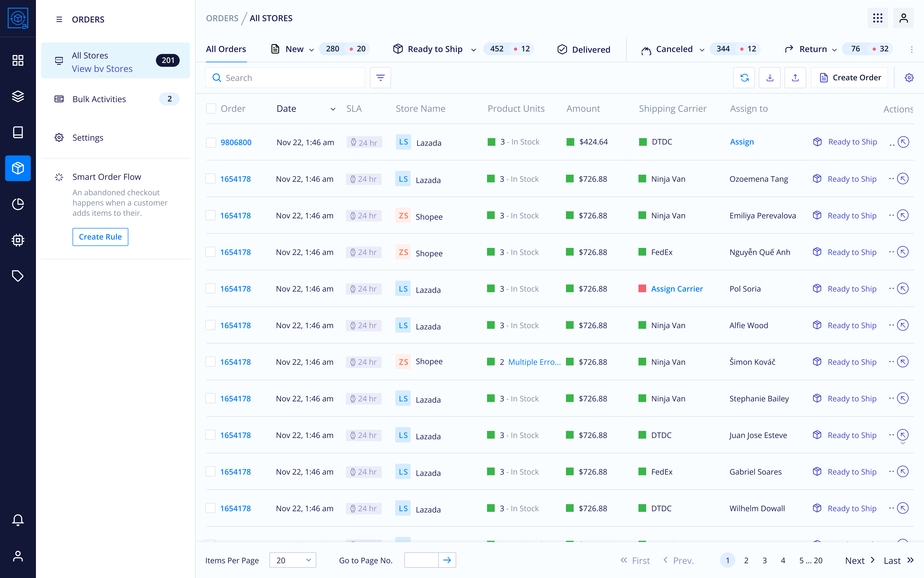The width and height of the screenshot is (924, 578).
Task: Click the Create Rule button
Action: pyautogui.click(x=100, y=237)
